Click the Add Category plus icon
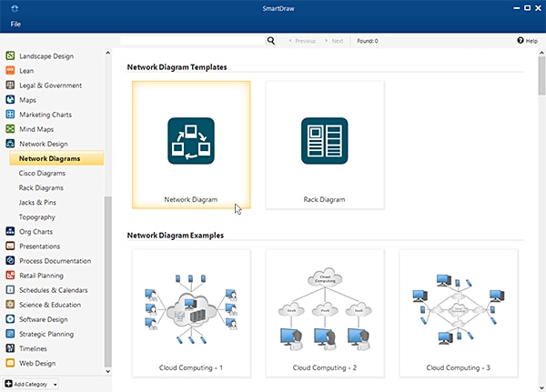Image resolution: width=546 pixels, height=392 pixels. click(9, 384)
